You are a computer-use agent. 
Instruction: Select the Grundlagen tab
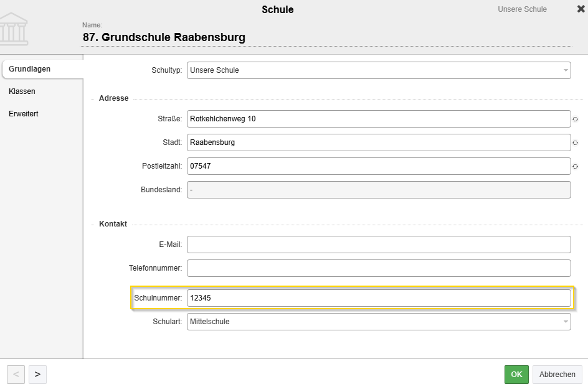point(30,69)
